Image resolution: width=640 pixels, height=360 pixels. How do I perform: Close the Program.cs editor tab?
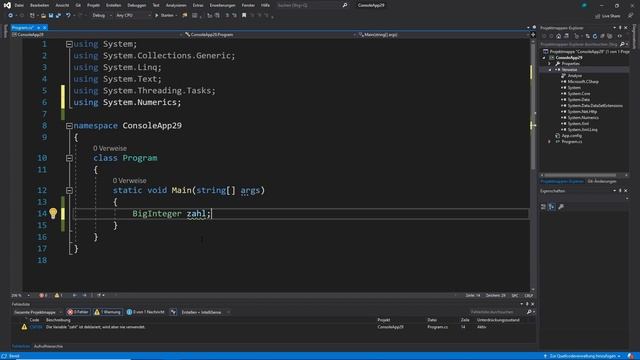coord(44,28)
